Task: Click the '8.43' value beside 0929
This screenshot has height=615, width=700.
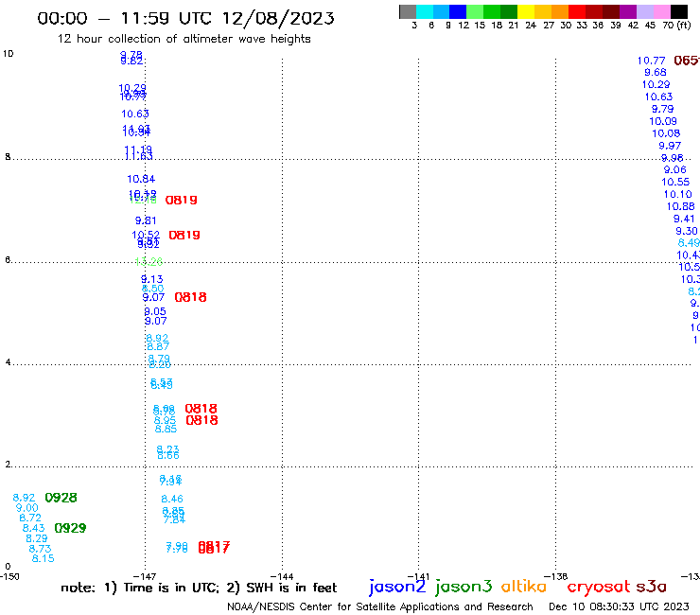Action: pos(34,528)
